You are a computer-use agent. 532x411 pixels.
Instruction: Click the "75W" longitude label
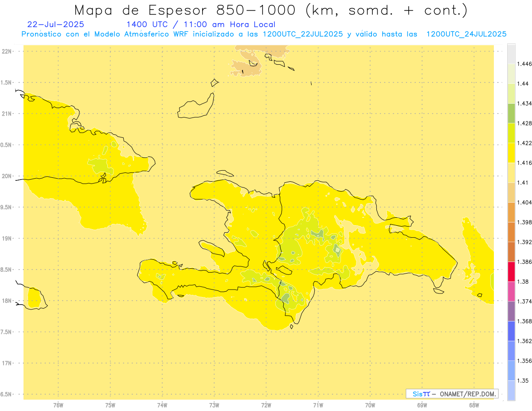pos(110,405)
